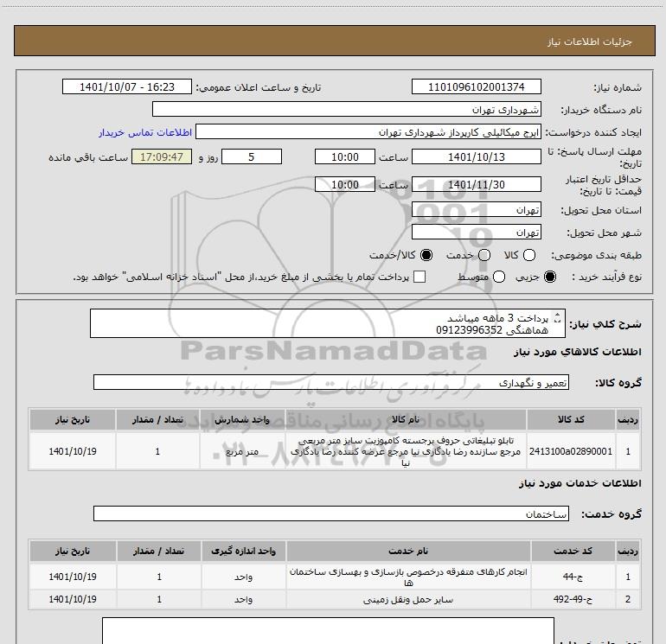Click the نام خدمت column header

[408, 551]
